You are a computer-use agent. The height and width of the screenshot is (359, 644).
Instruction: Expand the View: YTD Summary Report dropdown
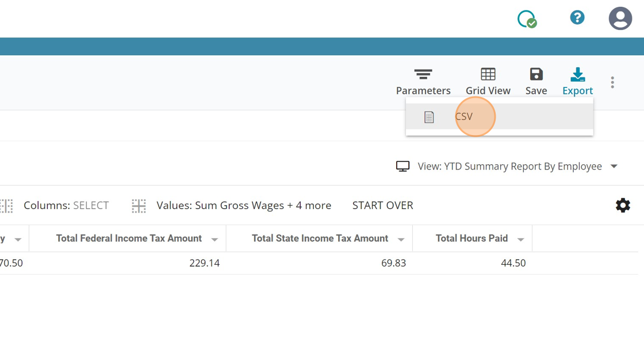[614, 167]
